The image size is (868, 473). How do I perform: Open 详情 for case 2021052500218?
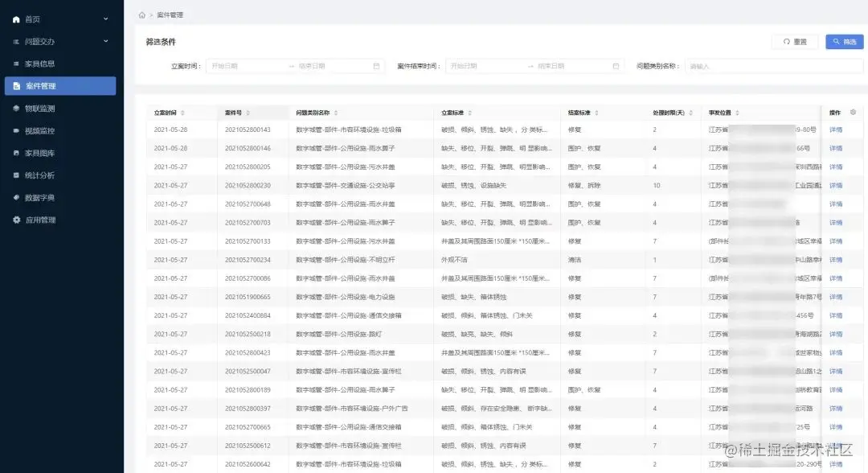pos(835,334)
